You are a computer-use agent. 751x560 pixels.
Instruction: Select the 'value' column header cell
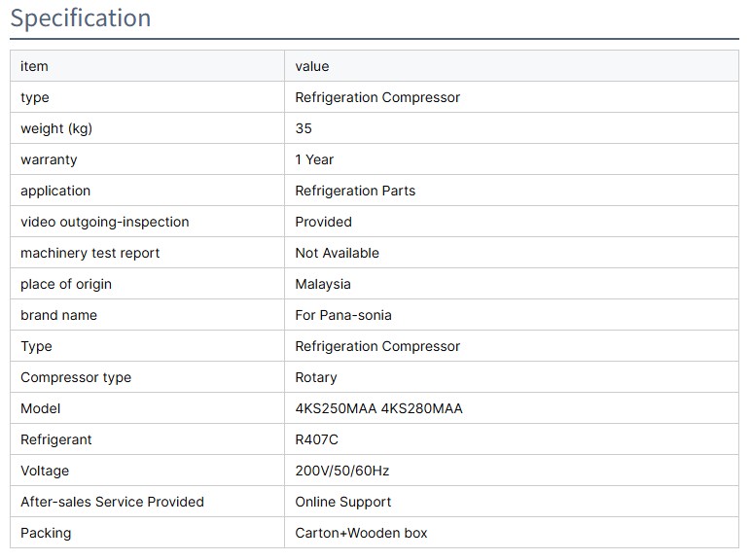click(312, 66)
